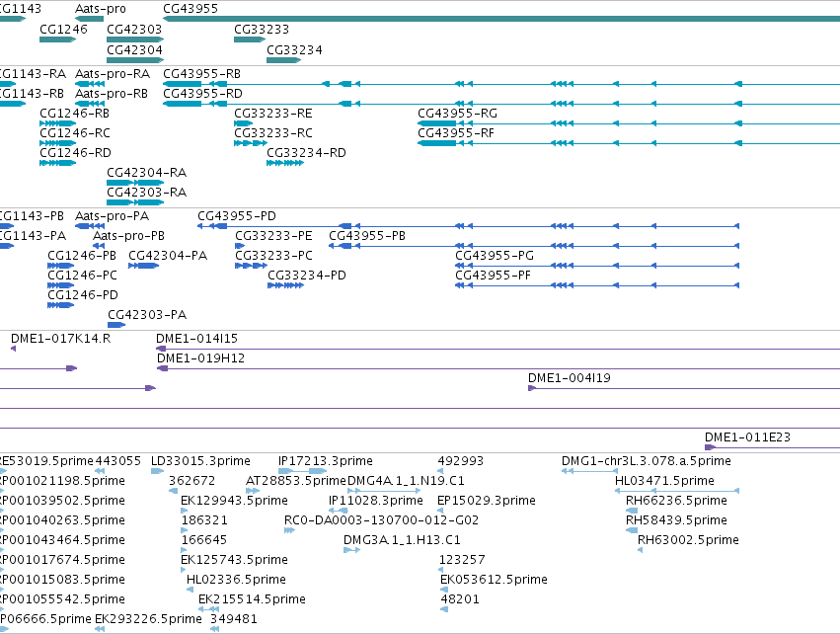Select transcript CG1246-RD label
The width and height of the screenshot is (840, 634).
(76, 153)
